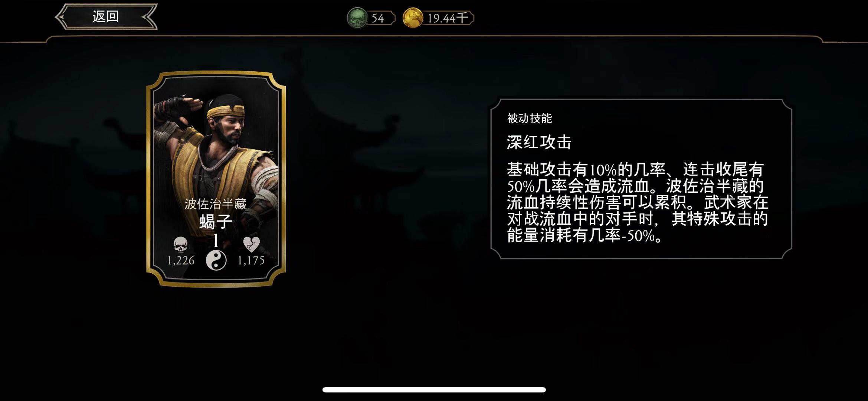Tap the 返回 back button
The image size is (868, 401).
pyautogui.click(x=106, y=17)
